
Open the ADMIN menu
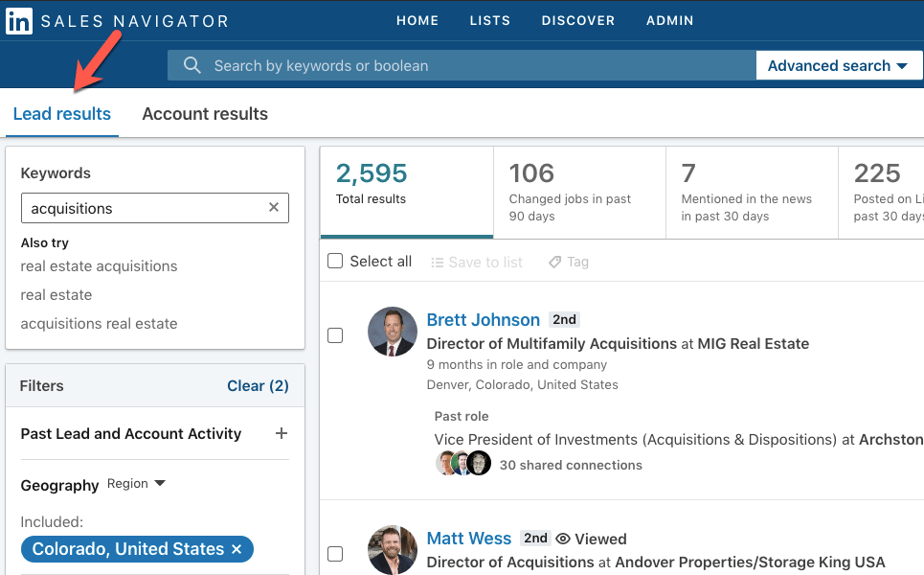tap(669, 21)
